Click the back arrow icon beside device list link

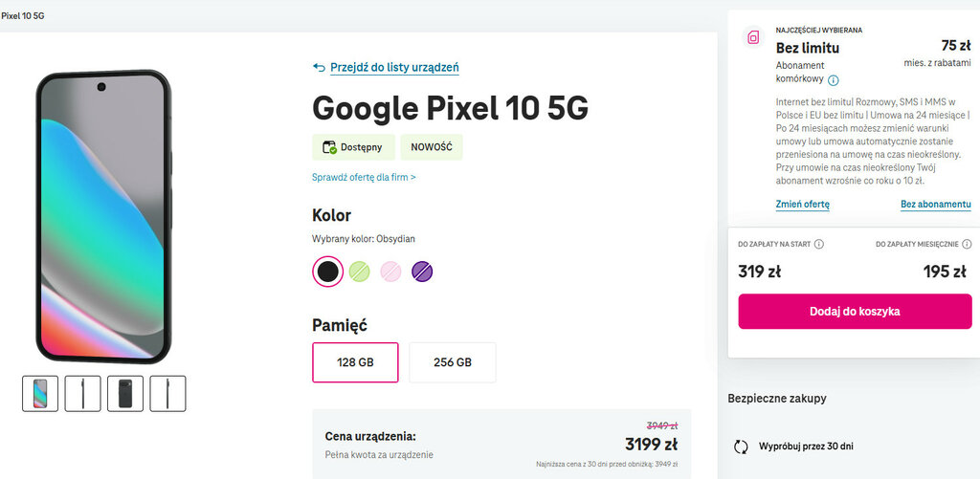pos(319,68)
